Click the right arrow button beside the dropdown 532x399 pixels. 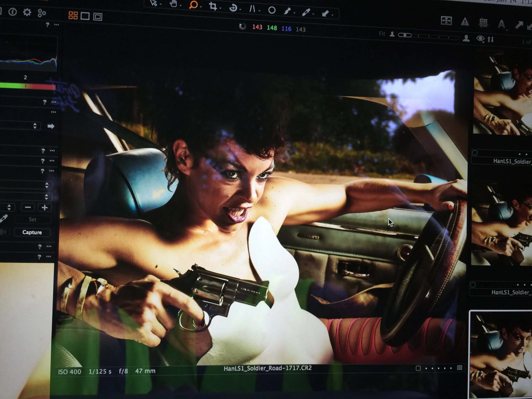tap(51, 126)
